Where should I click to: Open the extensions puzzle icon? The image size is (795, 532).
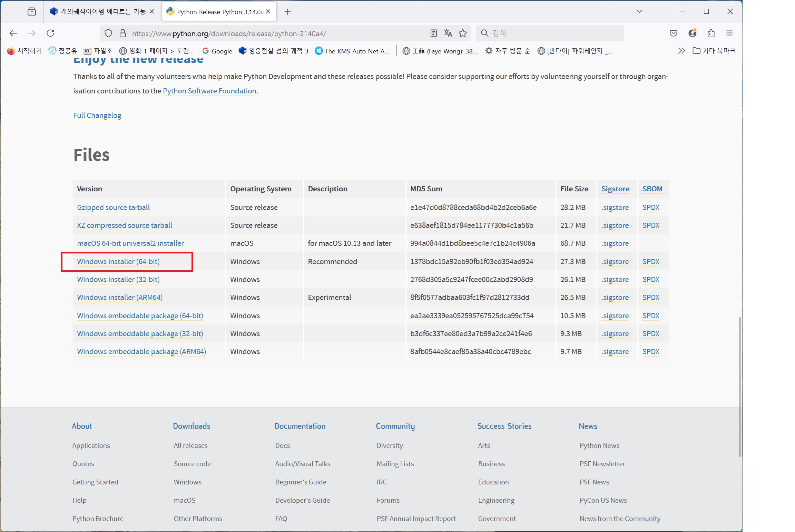(x=711, y=33)
